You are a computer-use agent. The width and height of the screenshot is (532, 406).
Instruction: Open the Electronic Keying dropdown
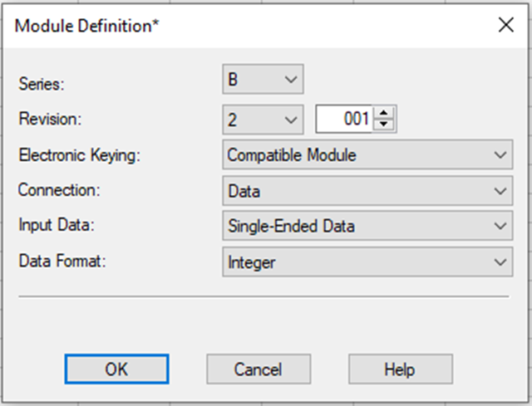pyautogui.click(x=367, y=154)
